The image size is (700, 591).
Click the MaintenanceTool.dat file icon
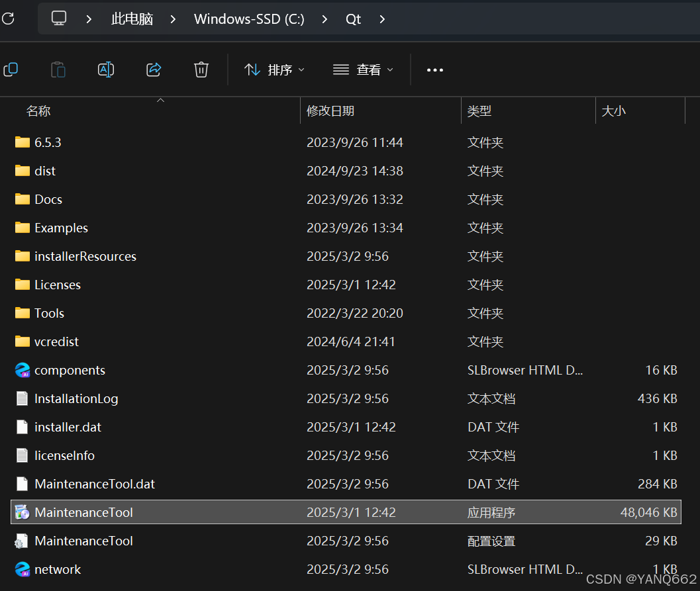pos(23,484)
